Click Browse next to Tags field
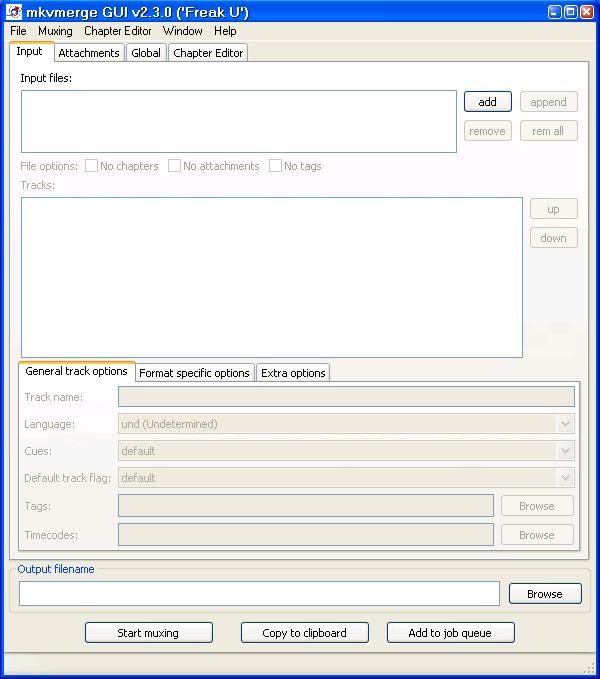The image size is (600, 679). tap(537, 506)
